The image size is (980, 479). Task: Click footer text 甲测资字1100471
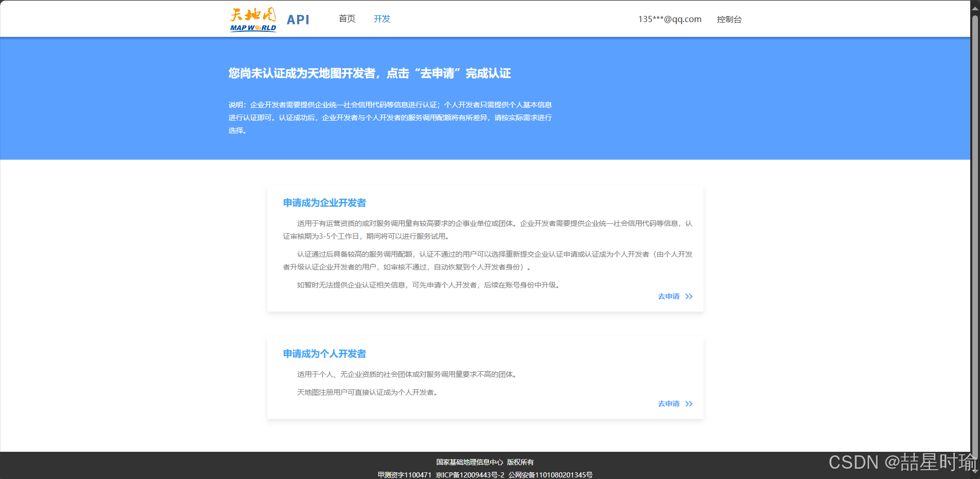(404, 475)
